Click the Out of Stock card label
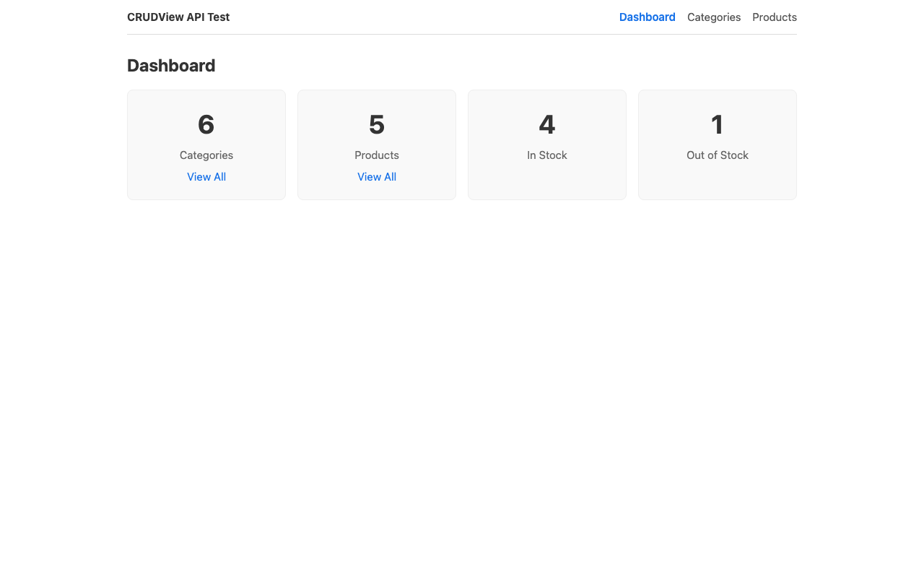This screenshot has height=578, width=924. (717, 155)
